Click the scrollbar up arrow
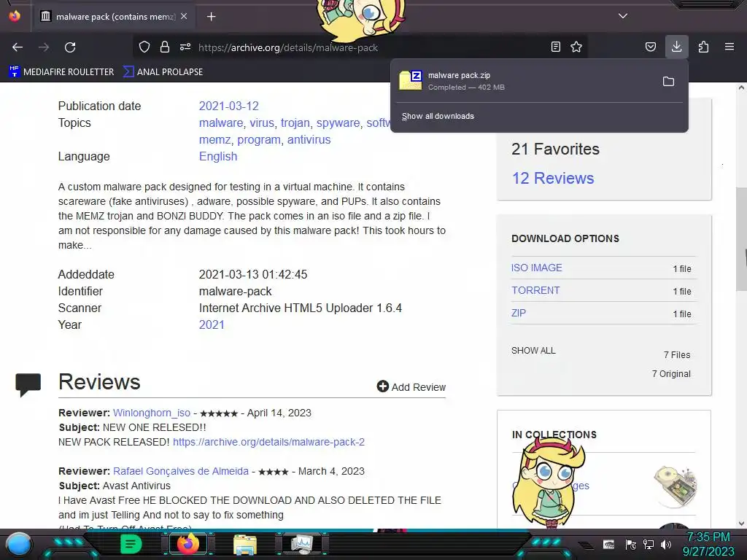This screenshot has width=747, height=560. coord(741,87)
